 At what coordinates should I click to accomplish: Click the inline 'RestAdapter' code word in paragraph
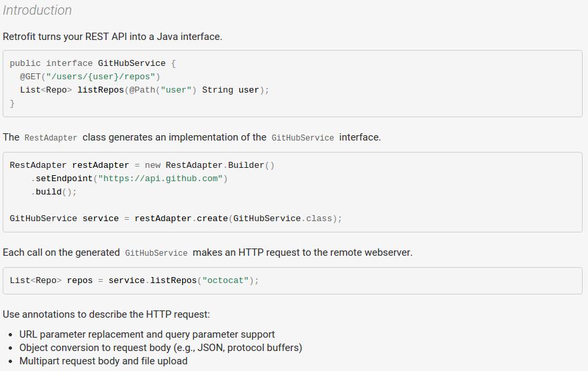click(x=51, y=138)
